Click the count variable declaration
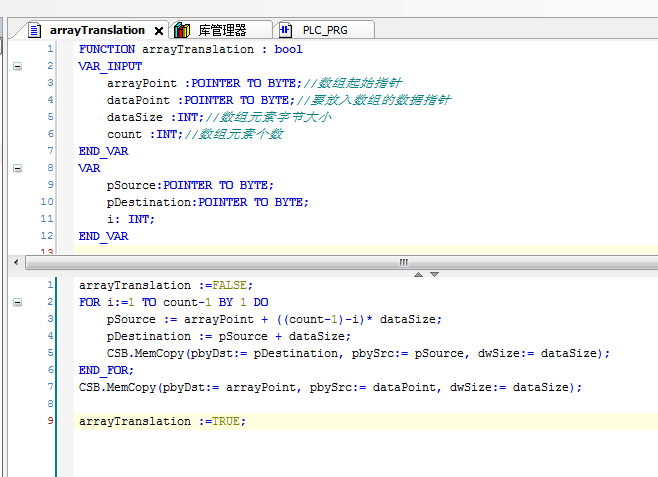This screenshot has width=658, height=477. click(x=145, y=134)
